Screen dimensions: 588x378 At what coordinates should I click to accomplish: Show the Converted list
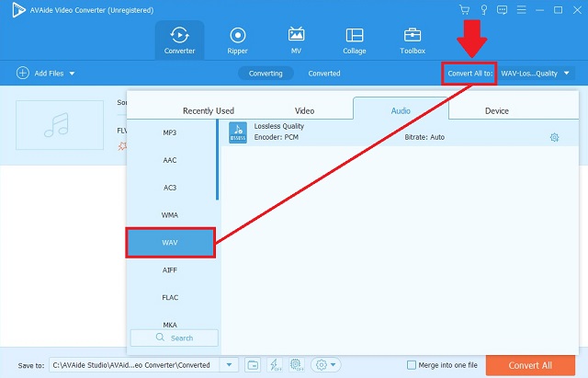tap(324, 74)
